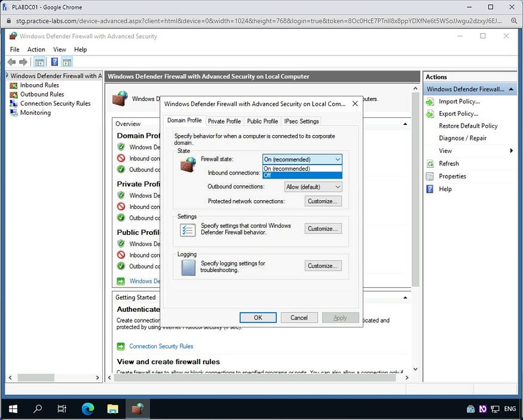
Task: Click Customize for Protected network connections
Action: pyautogui.click(x=323, y=201)
